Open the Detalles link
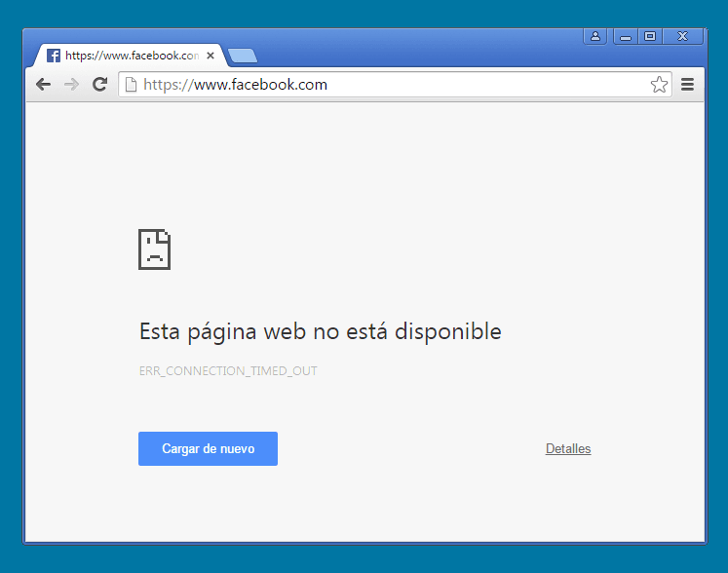The height and width of the screenshot is (573, 728). click(x=568, y=448)
